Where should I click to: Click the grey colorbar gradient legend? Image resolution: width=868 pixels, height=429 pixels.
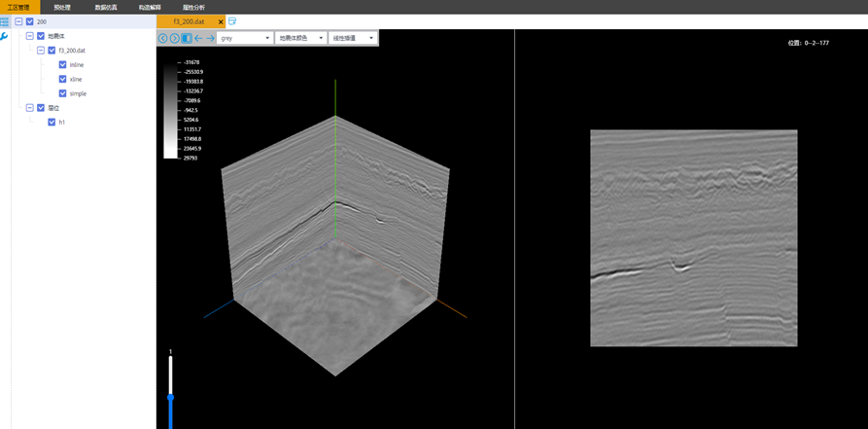[x=170, y=110]
